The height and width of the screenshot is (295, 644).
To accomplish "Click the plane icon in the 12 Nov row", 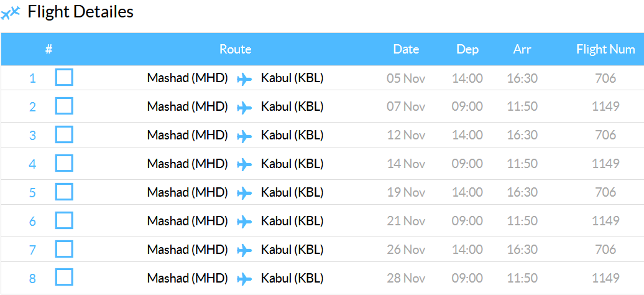I will coord(244,136).
